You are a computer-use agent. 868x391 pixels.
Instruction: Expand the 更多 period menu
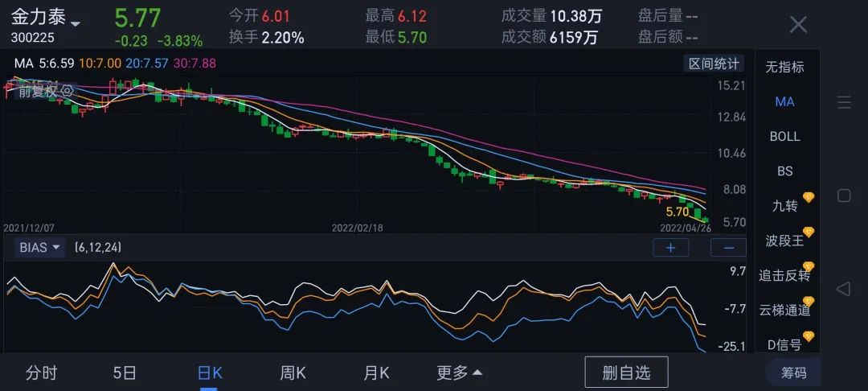coord(460,372)
